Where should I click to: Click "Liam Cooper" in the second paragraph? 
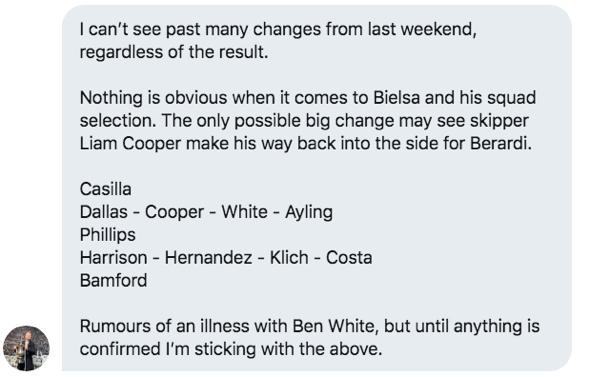(x=131, y=143)
